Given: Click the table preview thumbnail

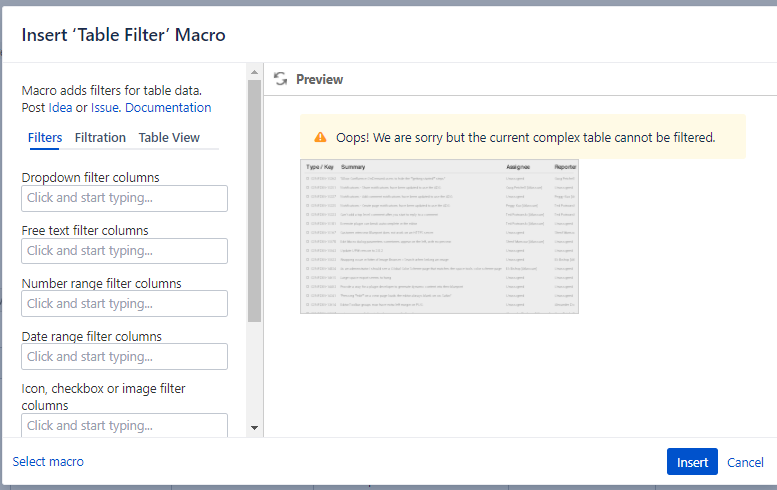Looking at the screenshot, I should (439, 236).
